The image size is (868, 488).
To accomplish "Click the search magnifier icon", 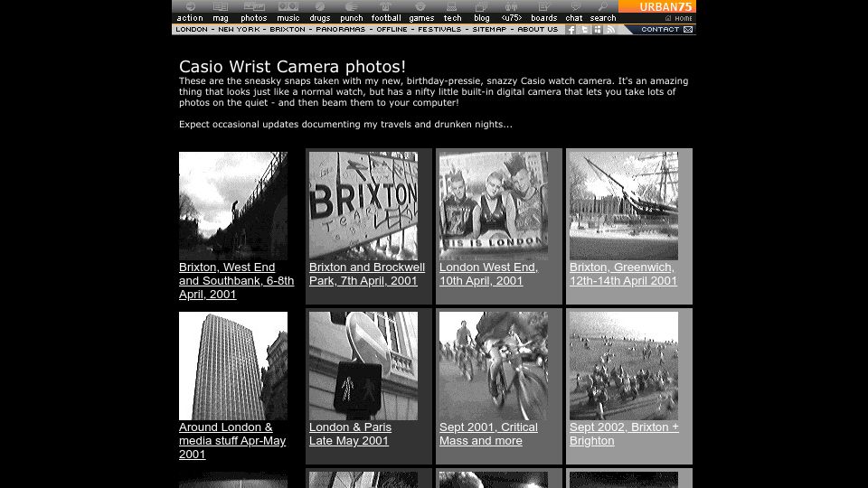I will point(603,6).
